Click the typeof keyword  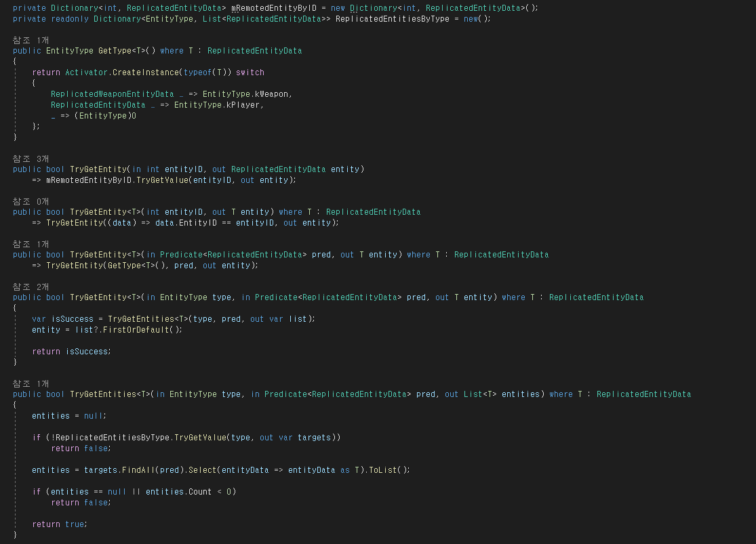tap(197, 72)
